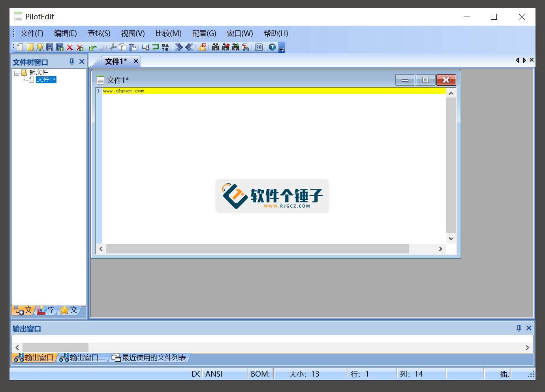The width and height of the screenshot is (545, 392).
Task: Pin the 文件树窗口 panel
Action: tap(71, 62)
